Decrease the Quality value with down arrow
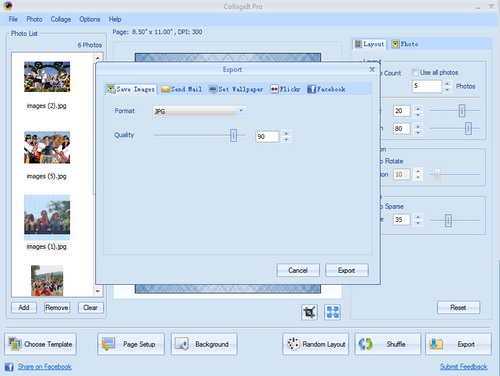 (286, 140)
